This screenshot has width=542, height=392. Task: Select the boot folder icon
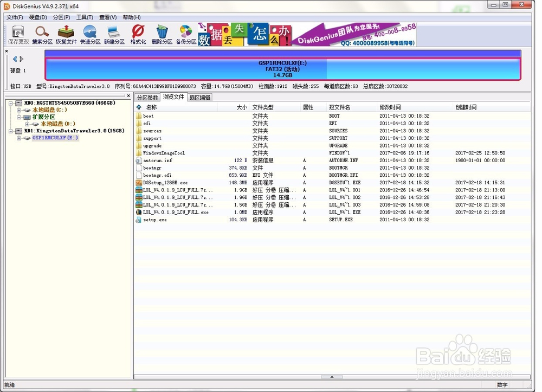pyautogui.click(x=139, y=116)
